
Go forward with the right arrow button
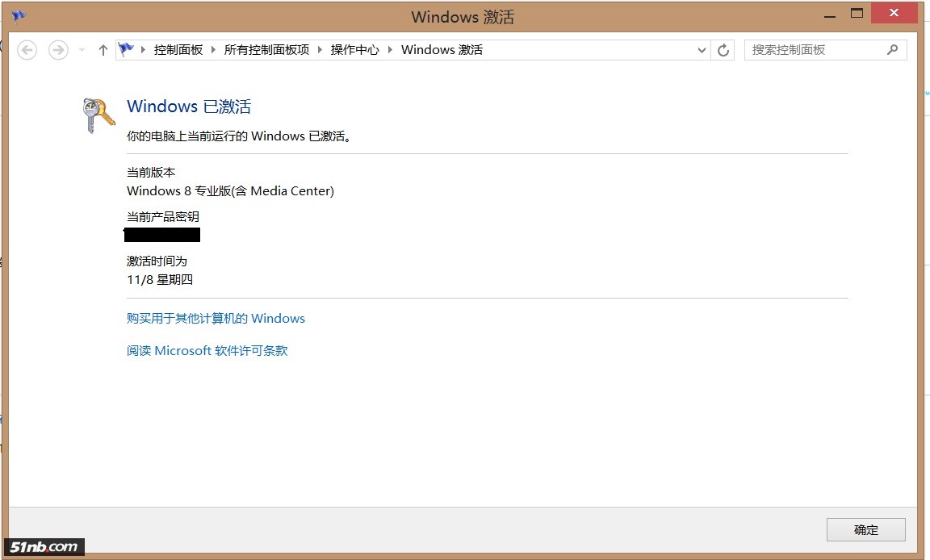point(58,50)
